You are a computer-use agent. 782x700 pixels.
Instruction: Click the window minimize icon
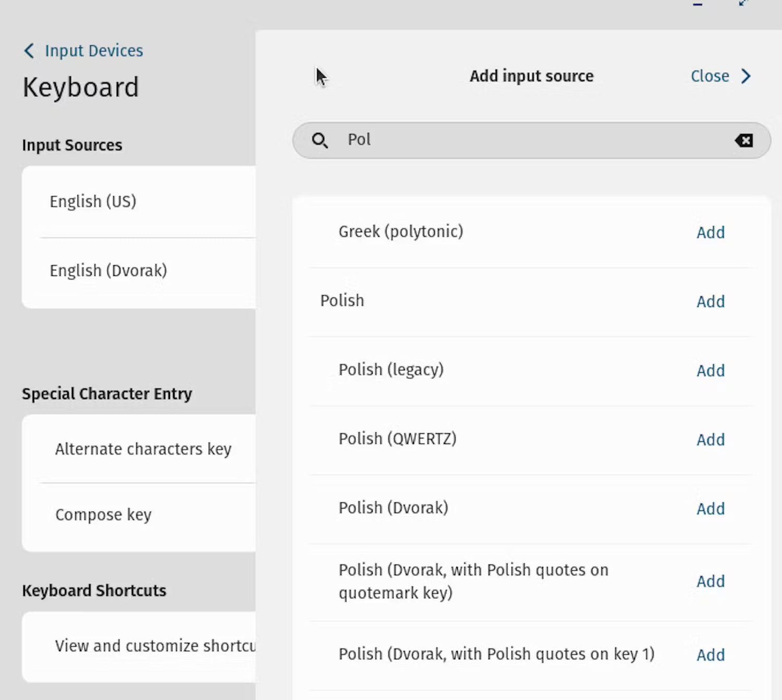click(x=698, y=4)
